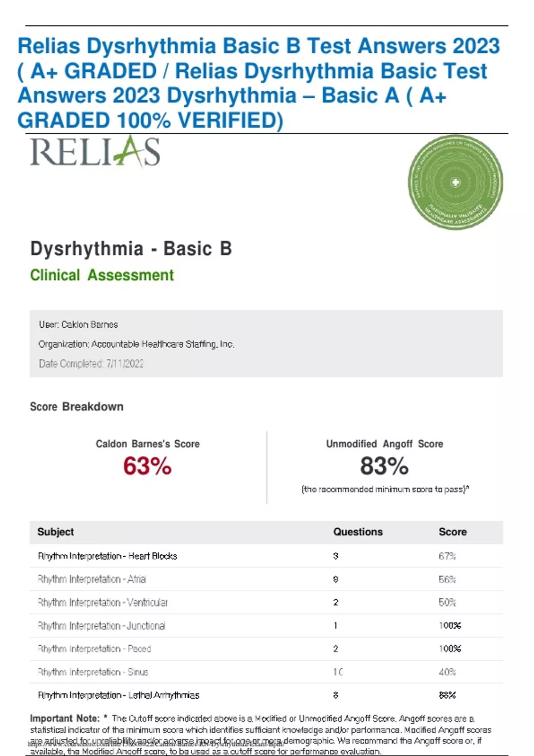The image size is (534, 756).
Task: Click the 83% Unmodified Angoff score
Action: (384, 466)
